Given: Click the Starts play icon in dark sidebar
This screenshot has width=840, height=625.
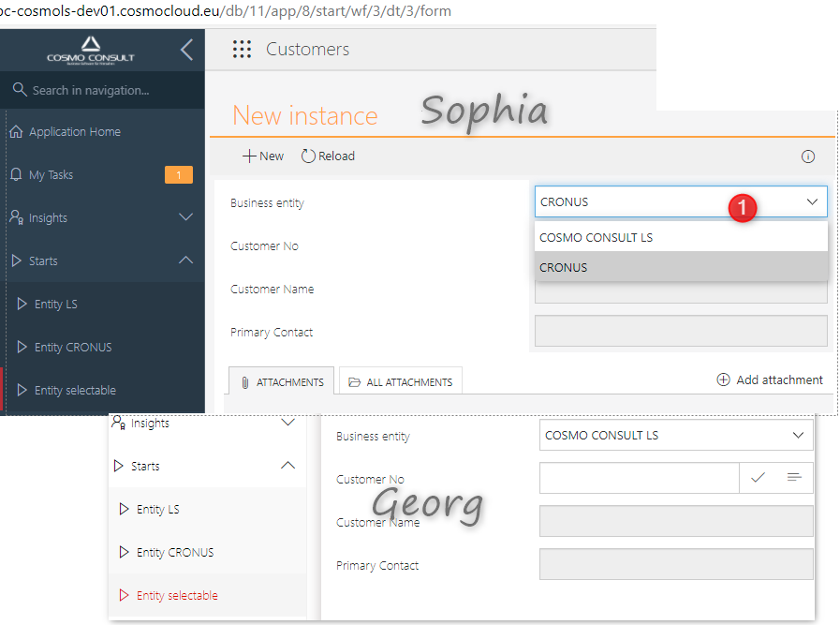Looking at the screenshot, I should [x=17, y=261].
